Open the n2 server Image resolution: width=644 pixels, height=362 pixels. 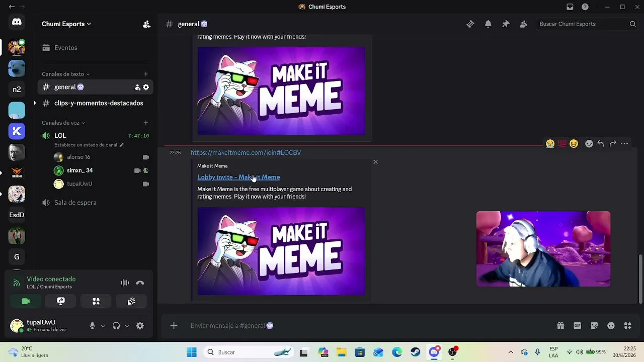17,89
